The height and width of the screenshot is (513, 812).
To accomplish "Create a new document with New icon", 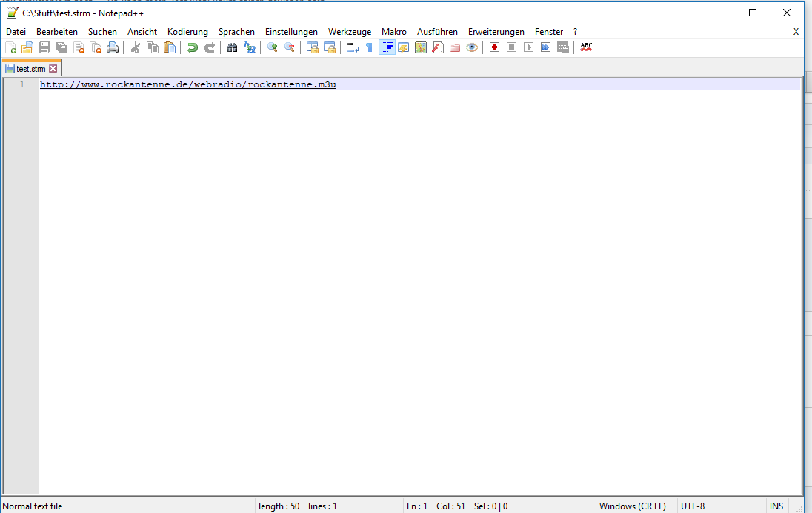I will (10, 47).
